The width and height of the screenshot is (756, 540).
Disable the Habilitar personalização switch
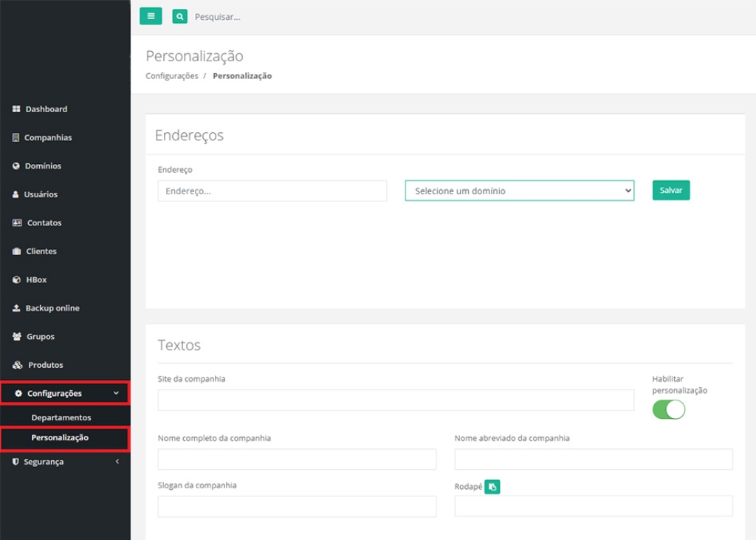[x=668, y=410]
